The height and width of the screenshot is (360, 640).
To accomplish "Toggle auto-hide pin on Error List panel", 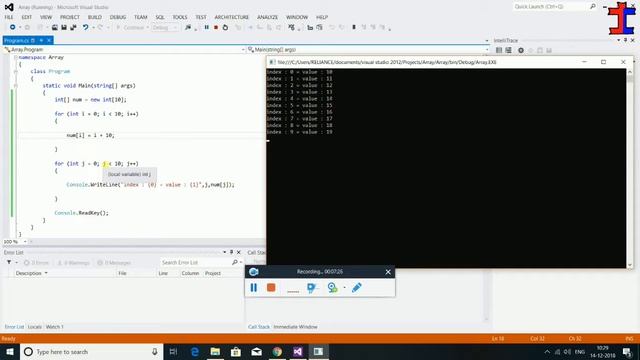I will click(x=231, y=252).
